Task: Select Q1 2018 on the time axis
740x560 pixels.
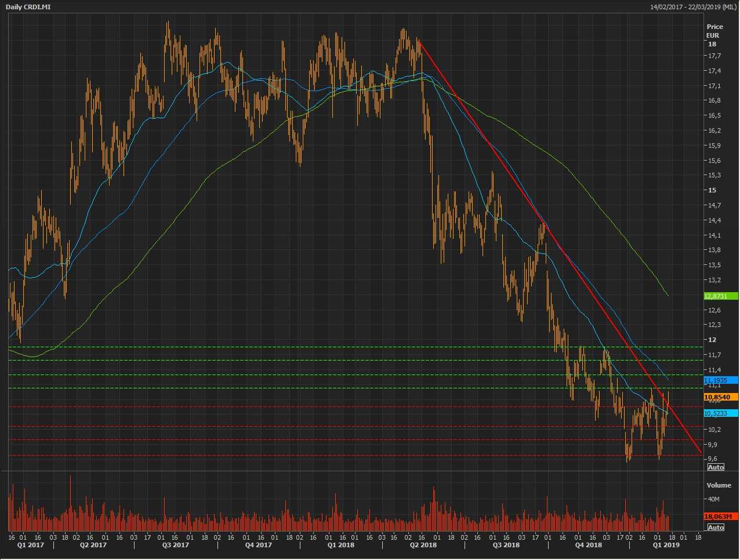Action: coord(340,545)
